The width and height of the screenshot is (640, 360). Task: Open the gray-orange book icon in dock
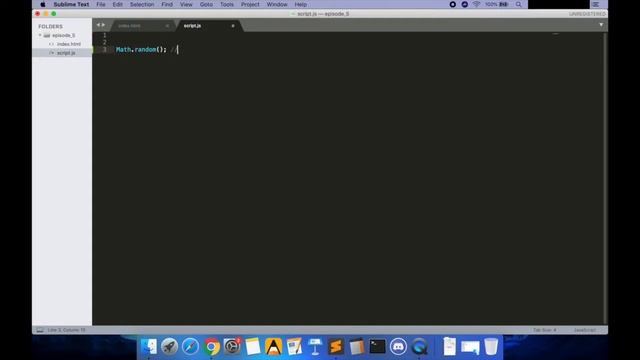[357, 347]
